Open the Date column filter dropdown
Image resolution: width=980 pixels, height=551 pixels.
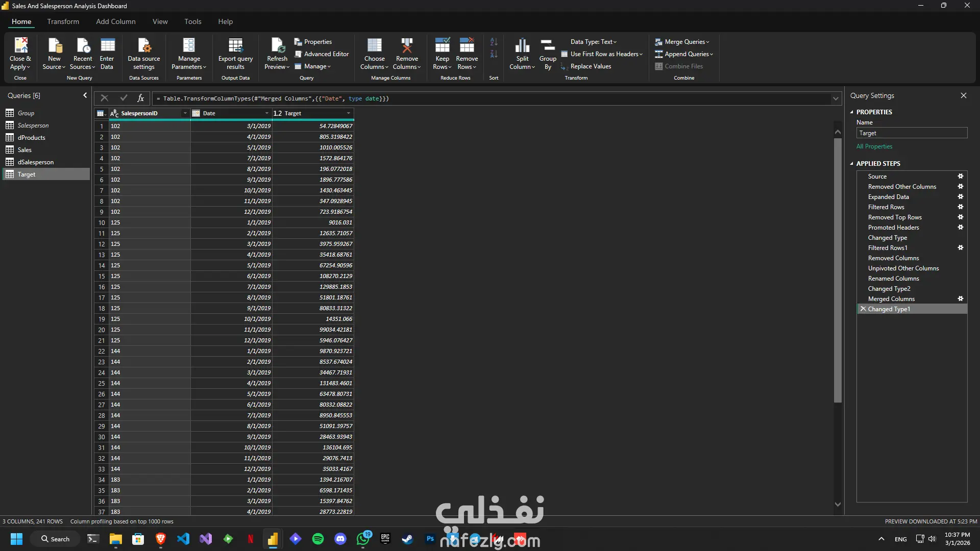[266, 113]
